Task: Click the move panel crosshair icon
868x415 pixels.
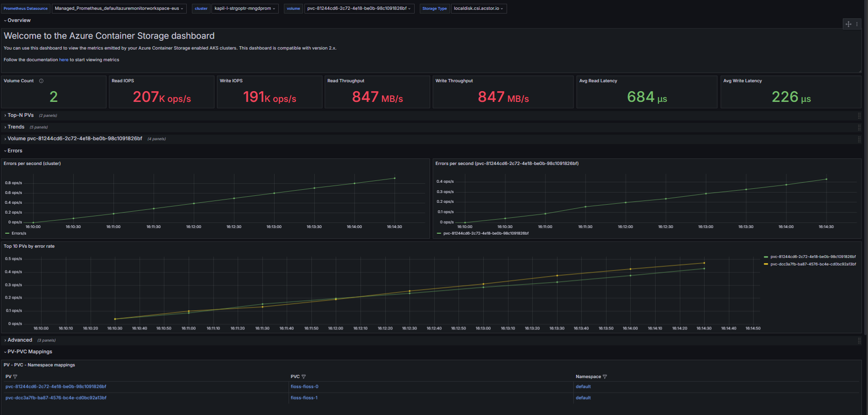Action: (x=848, y=24)
